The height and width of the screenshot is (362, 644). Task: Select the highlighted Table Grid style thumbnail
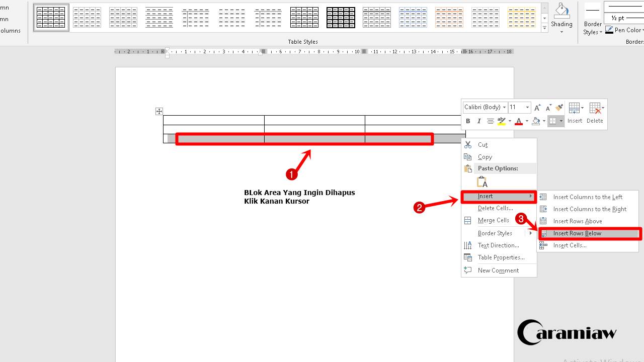[51, 18]
